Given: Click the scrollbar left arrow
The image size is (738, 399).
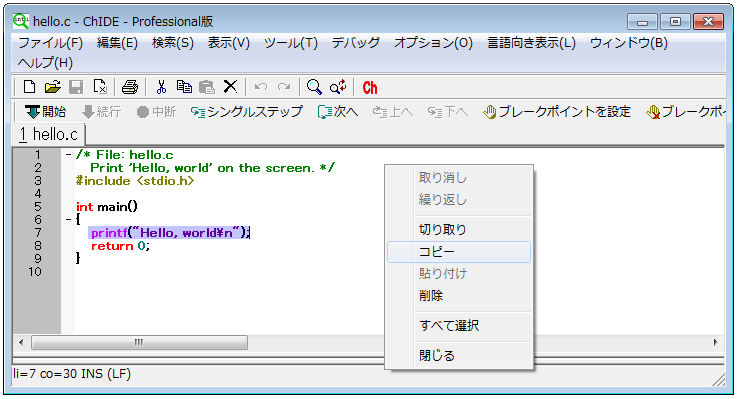Looking at the screenshot, I should pos(21,342).
